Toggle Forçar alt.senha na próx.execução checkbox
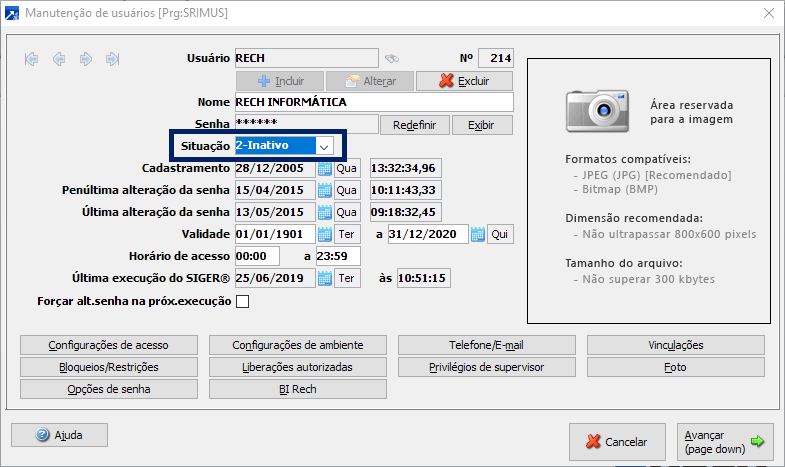This screenshot has width=785, height=467. (242, 301)
